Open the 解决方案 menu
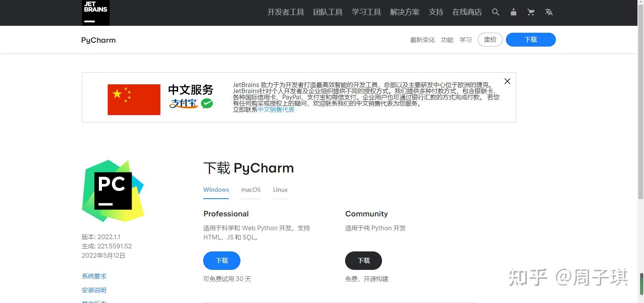644x303 pixels. 405,12
